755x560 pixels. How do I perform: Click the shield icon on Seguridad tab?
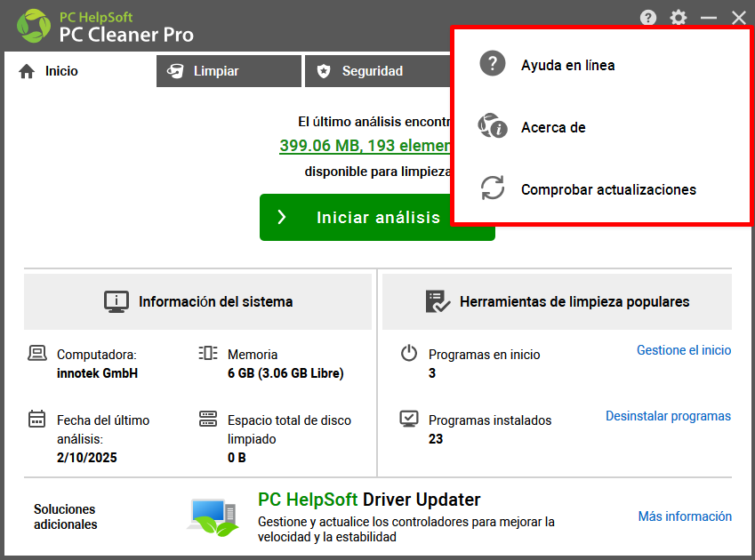[x=324, y=71]
